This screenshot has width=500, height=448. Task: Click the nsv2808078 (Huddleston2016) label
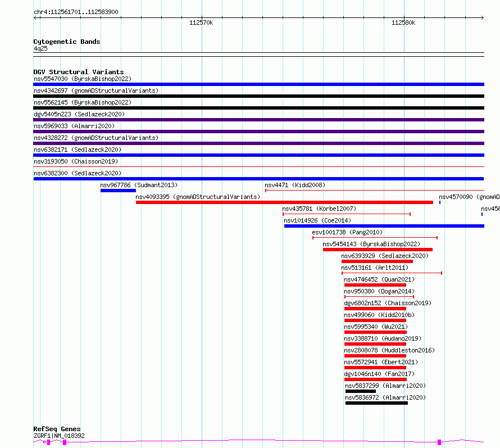point(389,350)
